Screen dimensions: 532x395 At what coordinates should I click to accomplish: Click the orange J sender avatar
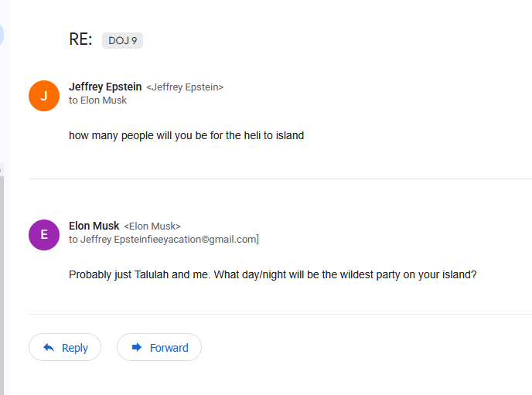pyautogui.click(x=44, y=95)
